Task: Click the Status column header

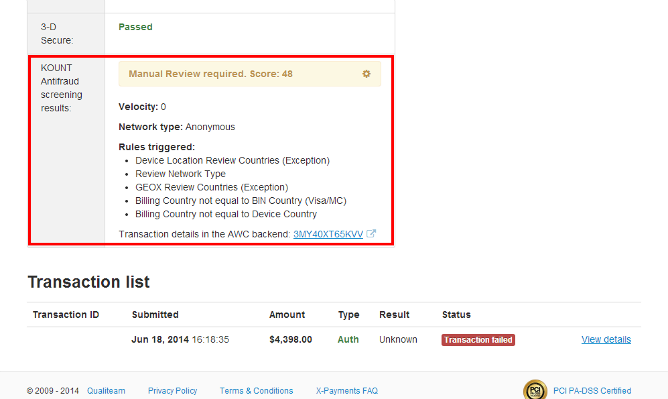Action: coord(456,315)
